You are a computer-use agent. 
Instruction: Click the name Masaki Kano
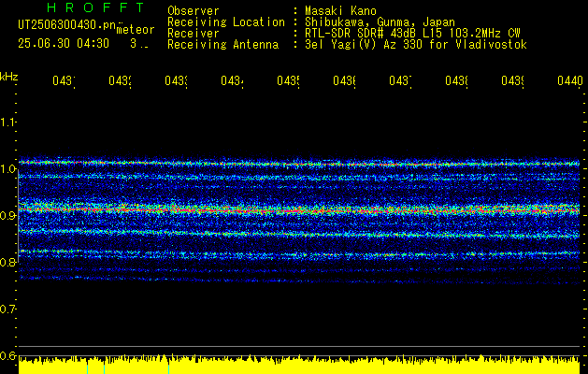click(x=340, y=11)
